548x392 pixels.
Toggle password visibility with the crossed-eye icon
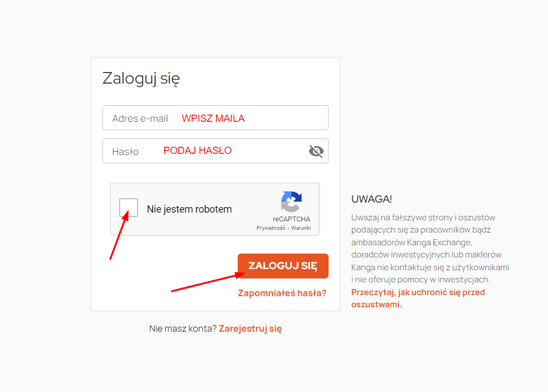coord(316,151)
